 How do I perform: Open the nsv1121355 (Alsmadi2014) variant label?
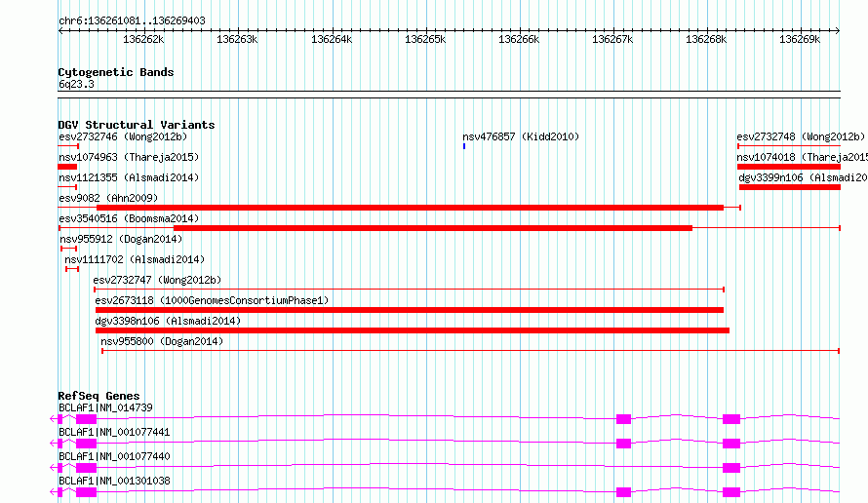129,177
